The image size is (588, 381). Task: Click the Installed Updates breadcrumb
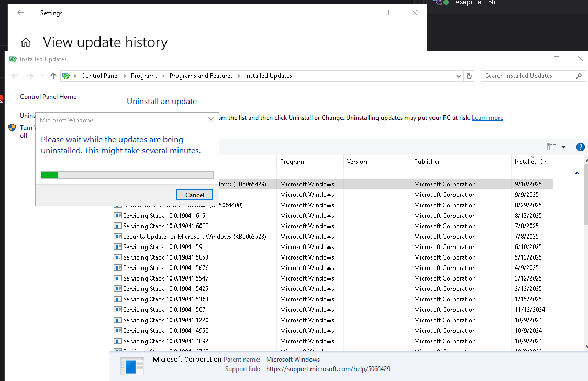(269, 76)
